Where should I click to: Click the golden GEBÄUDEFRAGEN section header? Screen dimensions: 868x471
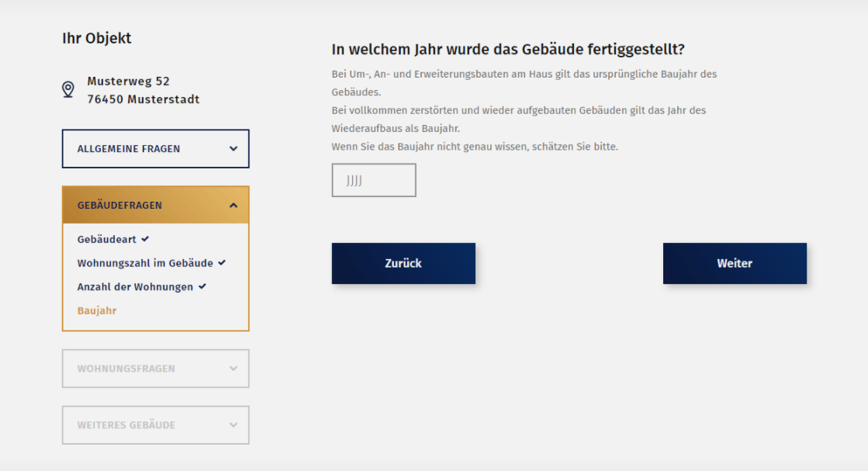(119, 206)
